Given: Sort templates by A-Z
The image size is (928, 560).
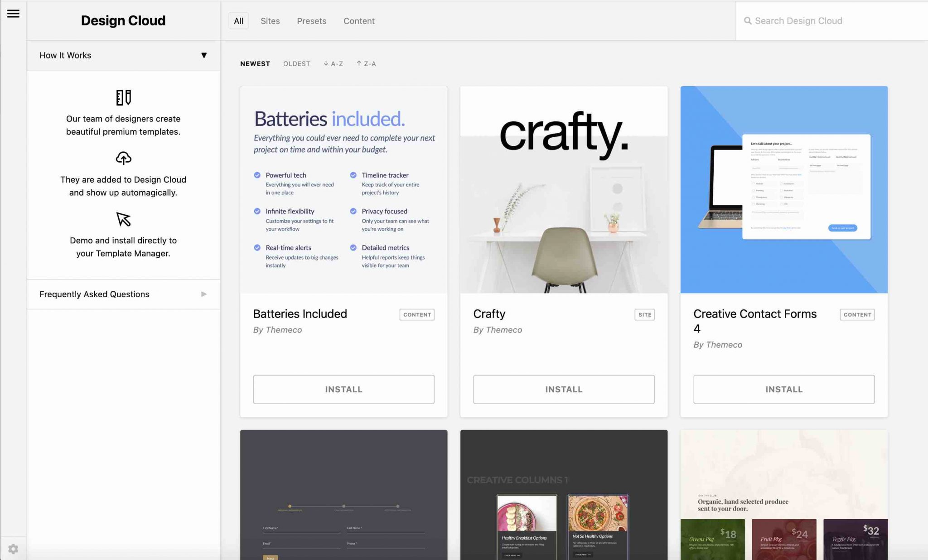Looking at the screenshot, I should point(333,63).
